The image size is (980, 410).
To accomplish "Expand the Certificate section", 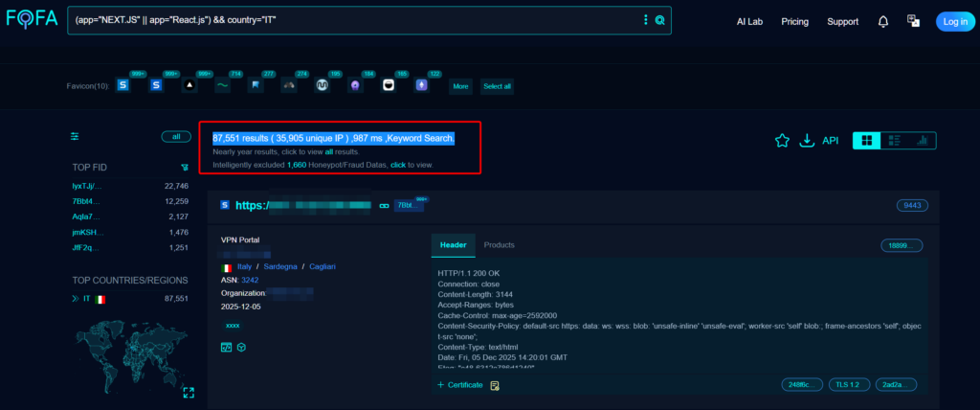I will [460, 385].
